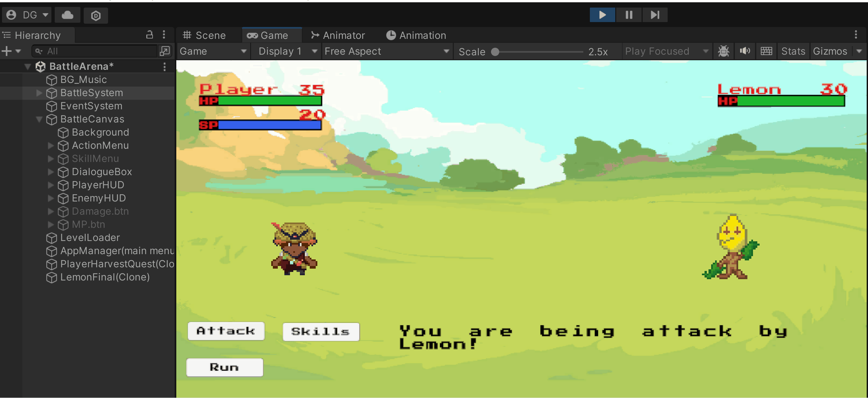This screenshot has width=868, height=398.
Task: Click the plus create object button
Action: tap(7, 51)
